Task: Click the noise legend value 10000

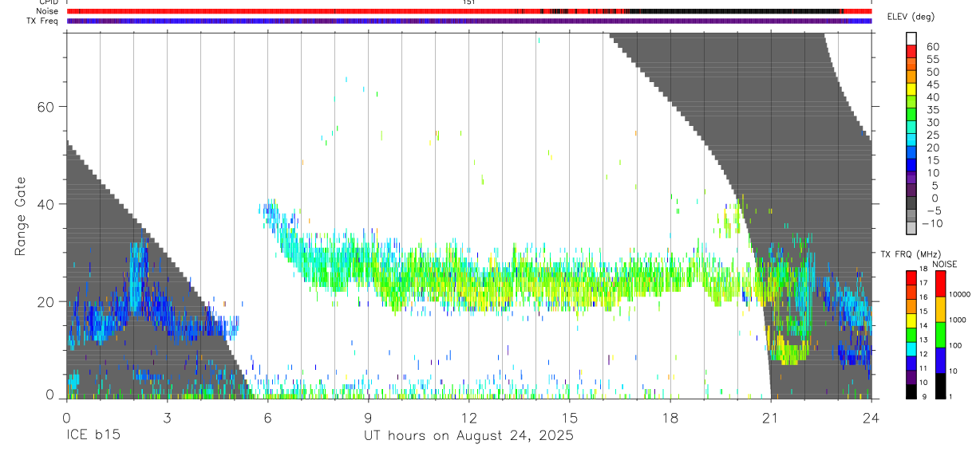Action: pyautogui.click(x=959, y=294)
